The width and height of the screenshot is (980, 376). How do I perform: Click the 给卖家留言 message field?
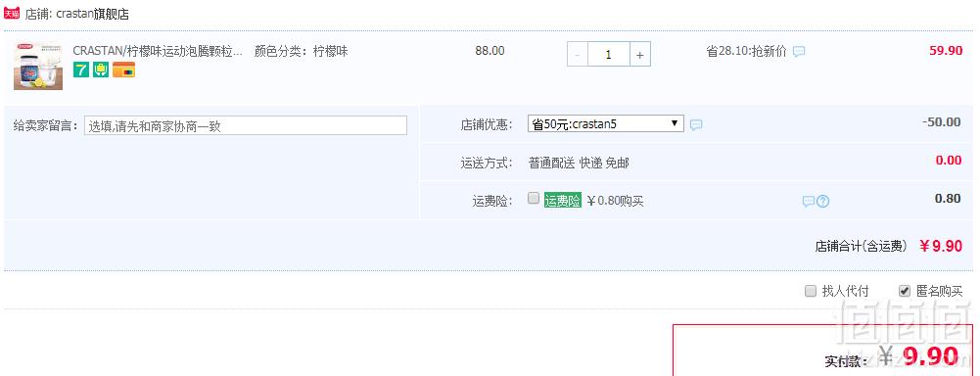point(246,125)
